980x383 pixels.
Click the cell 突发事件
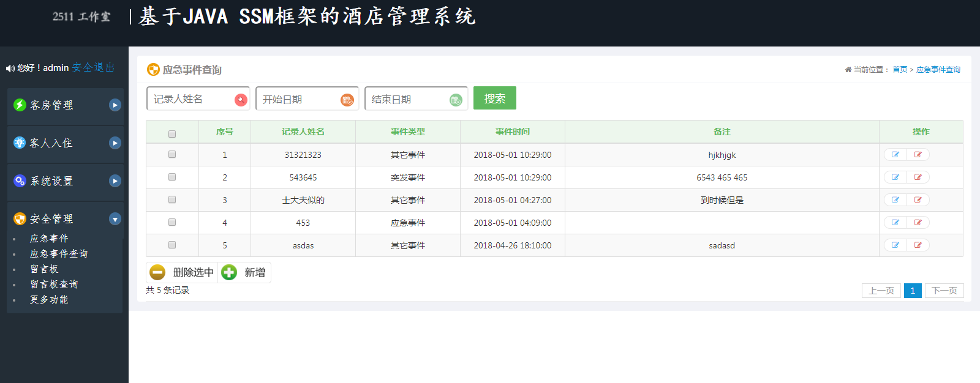[x=408, y=177]
